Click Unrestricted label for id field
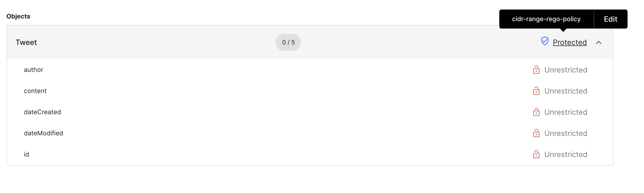This screenshot has height=193, width=644. coord(566,154)
